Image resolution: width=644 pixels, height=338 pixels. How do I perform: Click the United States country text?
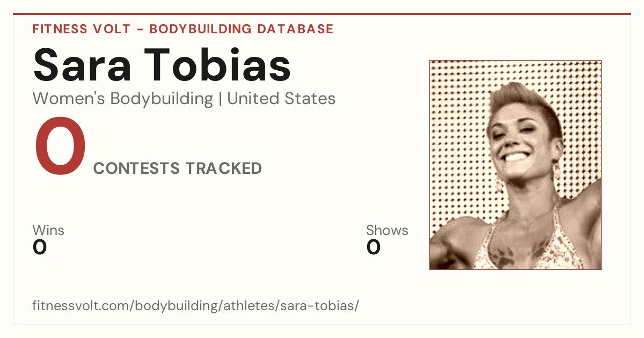coord(281,99)
